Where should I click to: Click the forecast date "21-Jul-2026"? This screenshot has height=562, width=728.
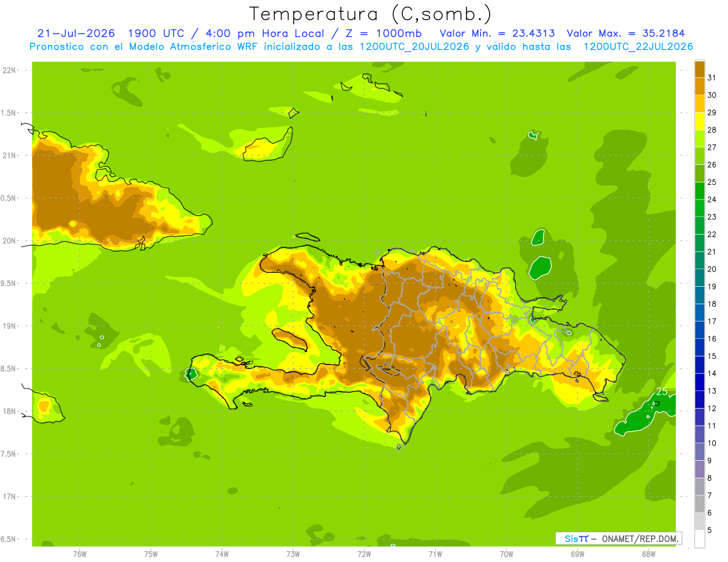[76, 33]
